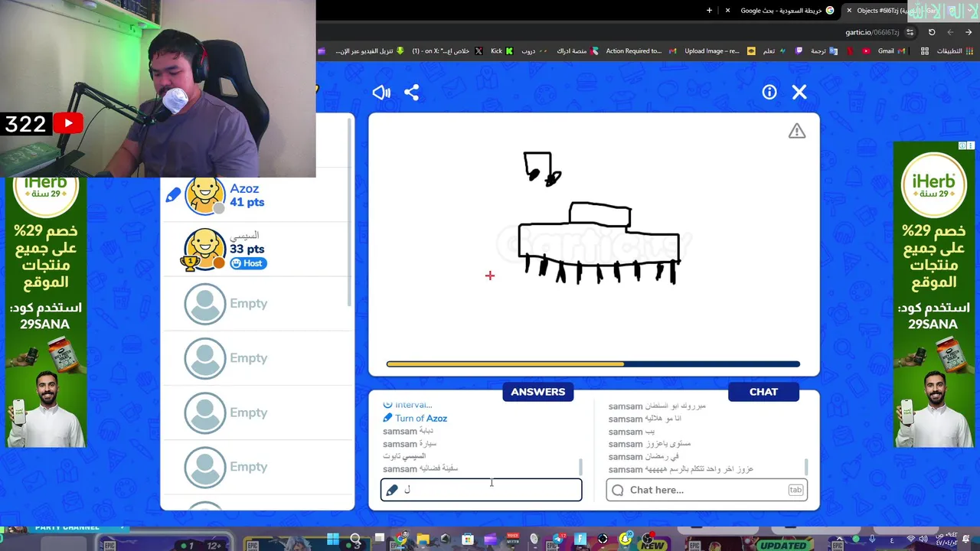
Task: Open site settings icon in address bar
Action: point(910,32)
